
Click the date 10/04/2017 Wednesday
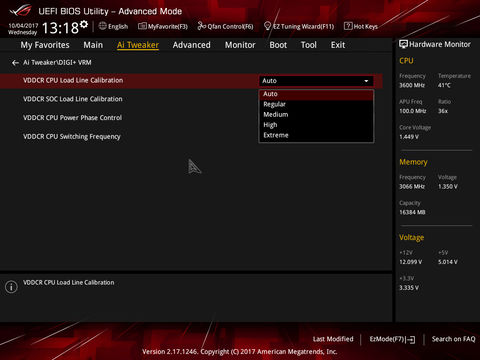(x=23, y=29)
